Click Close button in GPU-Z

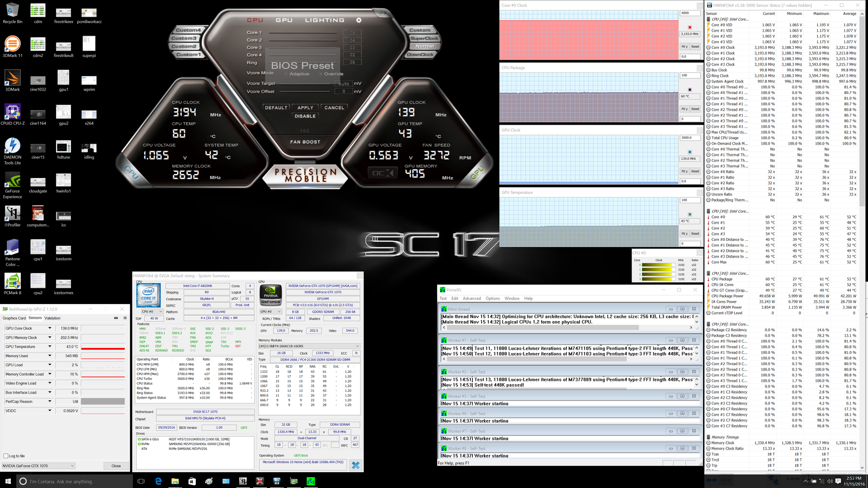(x=116, y=466)
